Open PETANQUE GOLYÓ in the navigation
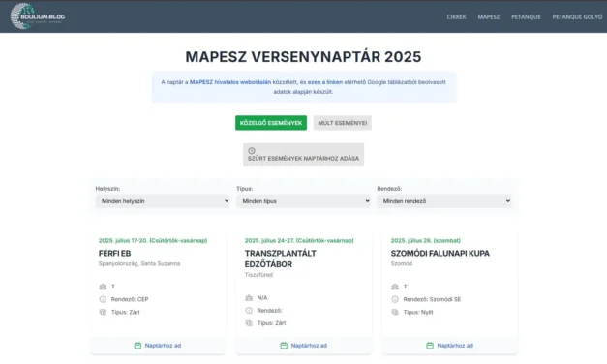607x364 pixels. 577,17
